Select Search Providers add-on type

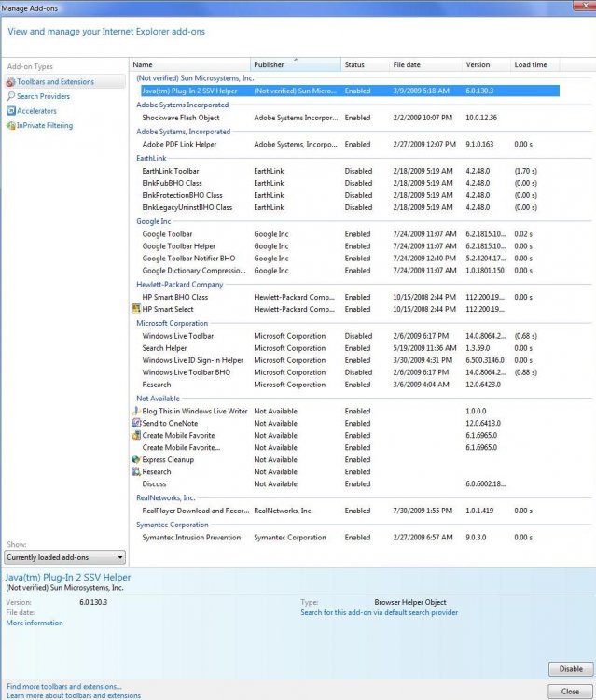[43, 96]
